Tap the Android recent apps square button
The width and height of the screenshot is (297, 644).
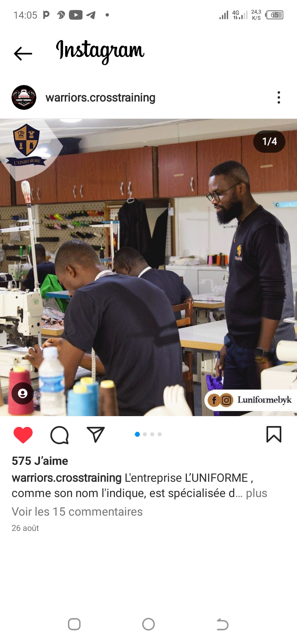pos(74,624)
